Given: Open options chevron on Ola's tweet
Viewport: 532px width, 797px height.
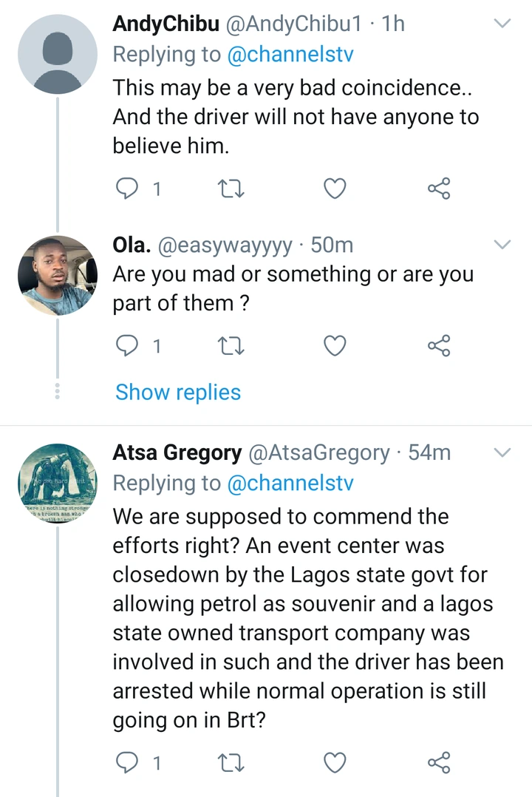Looking at the screenshot, I should click(502, 244).
